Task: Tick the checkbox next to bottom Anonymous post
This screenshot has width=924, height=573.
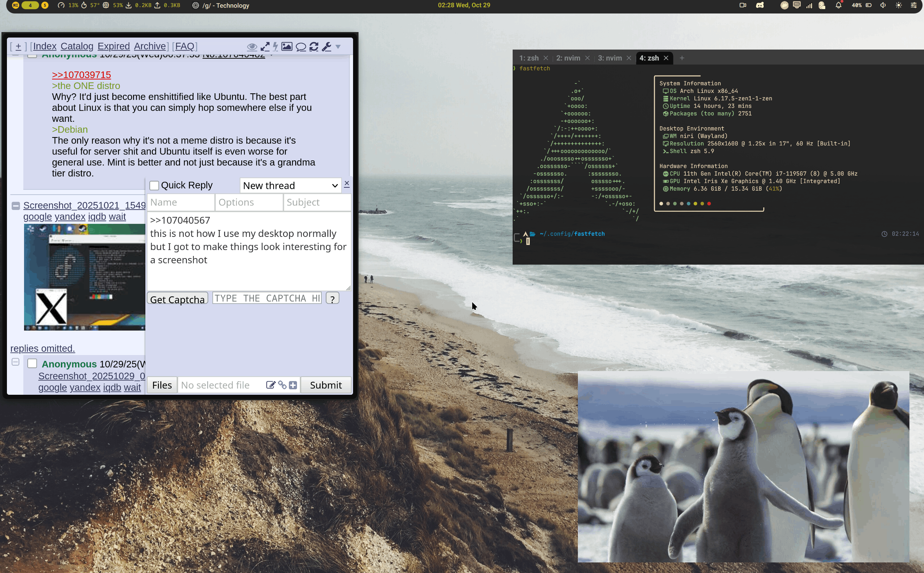Action: click(x=32, y=363)
